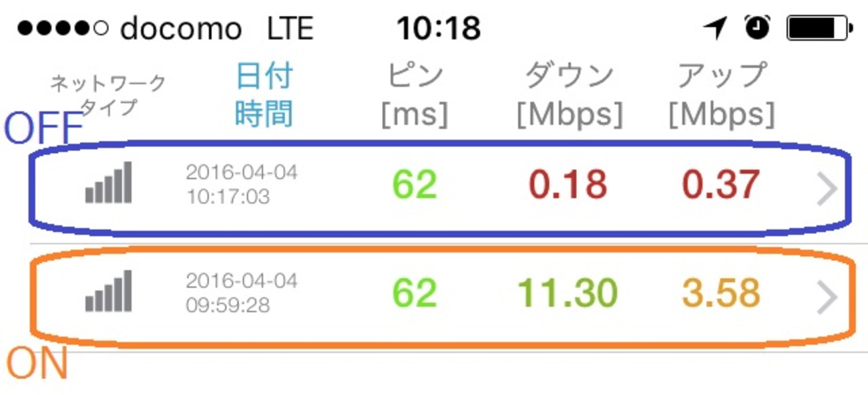Image resolution: width=868 pixels, height=395 pixels.
Task: Tap the 2016-04-04 10:17:03 timestamp
Action: click(x=241, y=184)
